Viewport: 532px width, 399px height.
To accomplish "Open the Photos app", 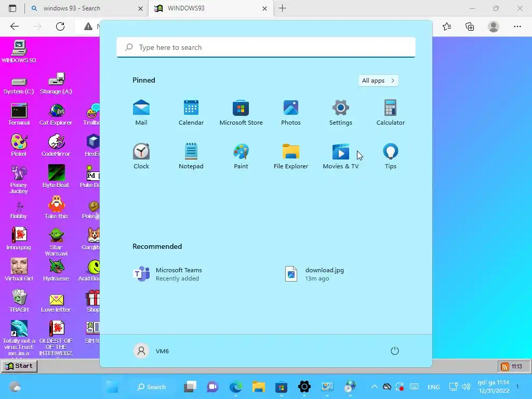I will pos(291,113).
